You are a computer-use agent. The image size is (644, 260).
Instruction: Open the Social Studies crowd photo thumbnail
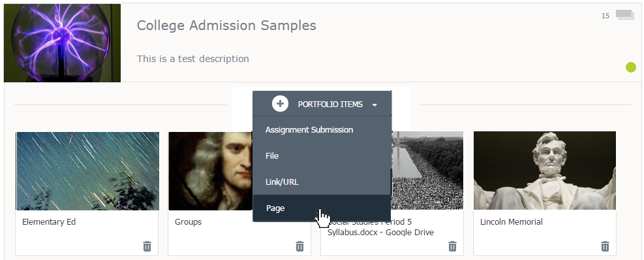click(x=427, y=171)
